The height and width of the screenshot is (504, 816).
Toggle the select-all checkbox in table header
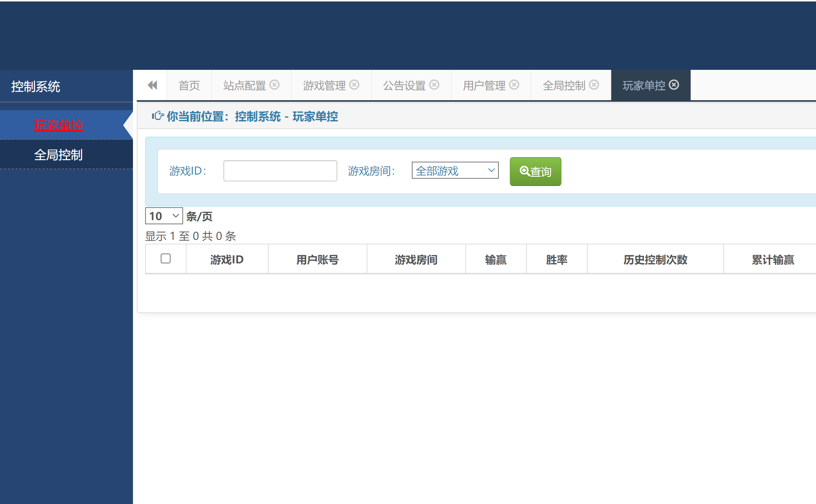coord(166,258)
